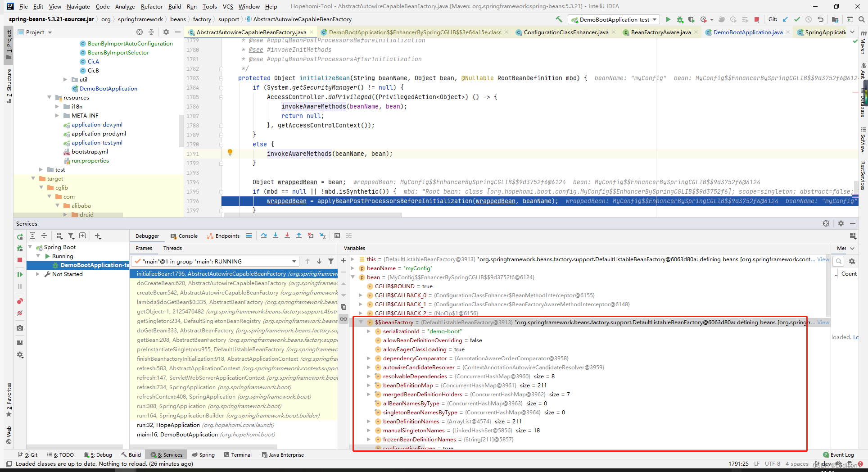Stop the debug session with the red square in Services
This screenshot has width=868, height=472.
(20, 260)
